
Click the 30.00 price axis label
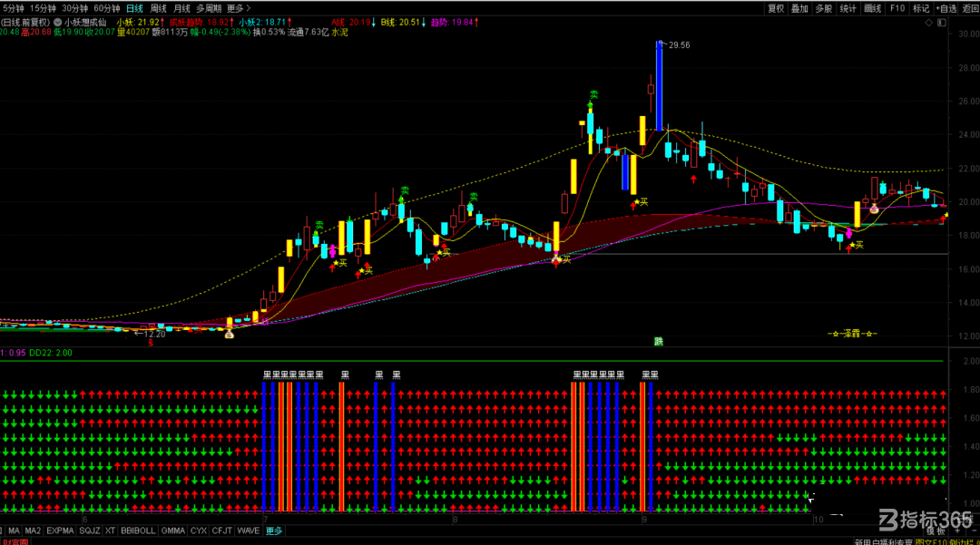pos(968,34)
